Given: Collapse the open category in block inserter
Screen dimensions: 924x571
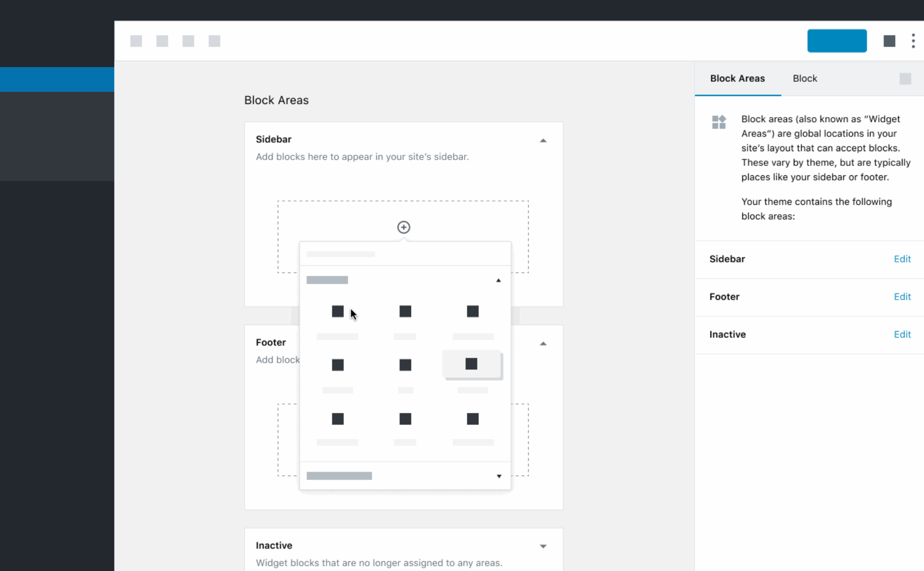Looking at the screenshot, I should coord(498,280).
